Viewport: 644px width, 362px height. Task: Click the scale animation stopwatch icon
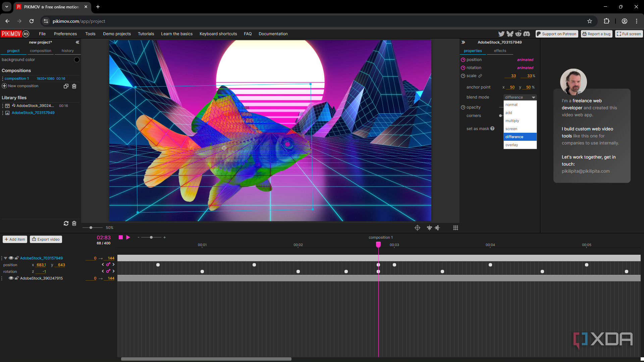[463, 76]
